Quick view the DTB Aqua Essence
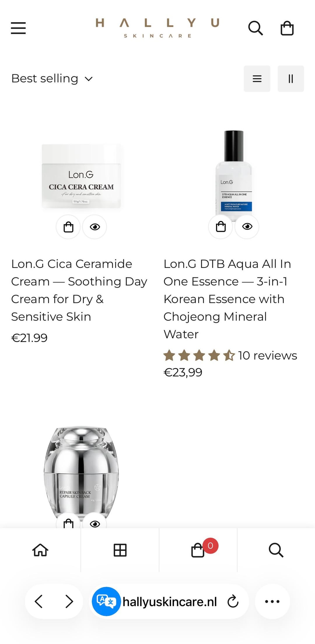The width and height of the screenshot is (315, 644). click(247, 227)
